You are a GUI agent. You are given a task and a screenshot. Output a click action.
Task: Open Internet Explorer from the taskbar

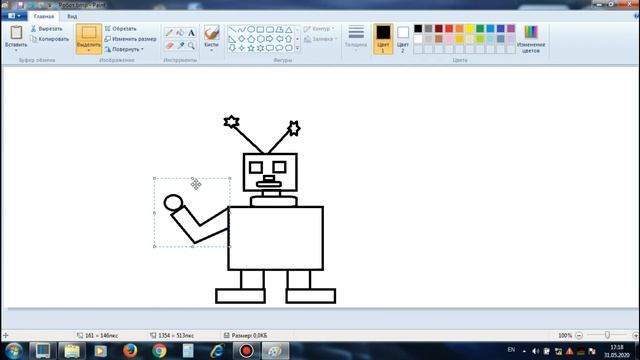point(217,351)
